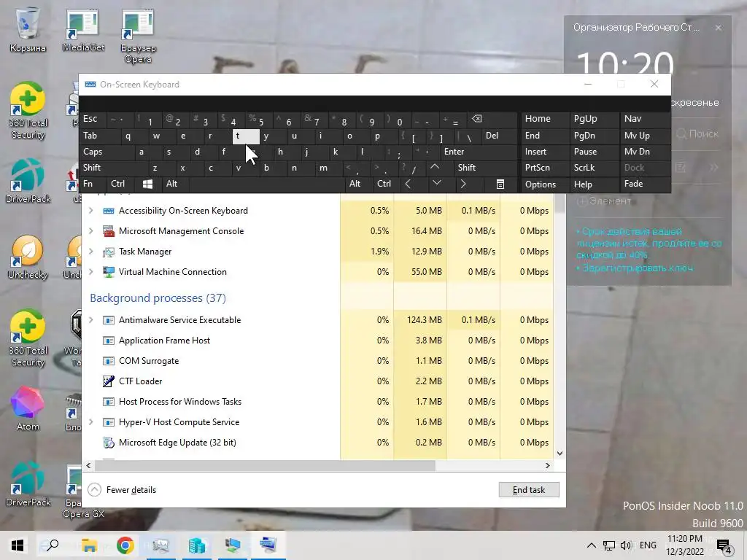Expand the Antimalware Service Executable process
Screen dimensions: 747x560
91,320
